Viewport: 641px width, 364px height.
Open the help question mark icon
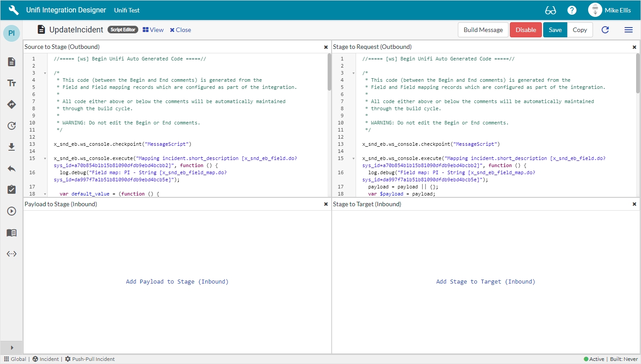(x=572, y=10)
